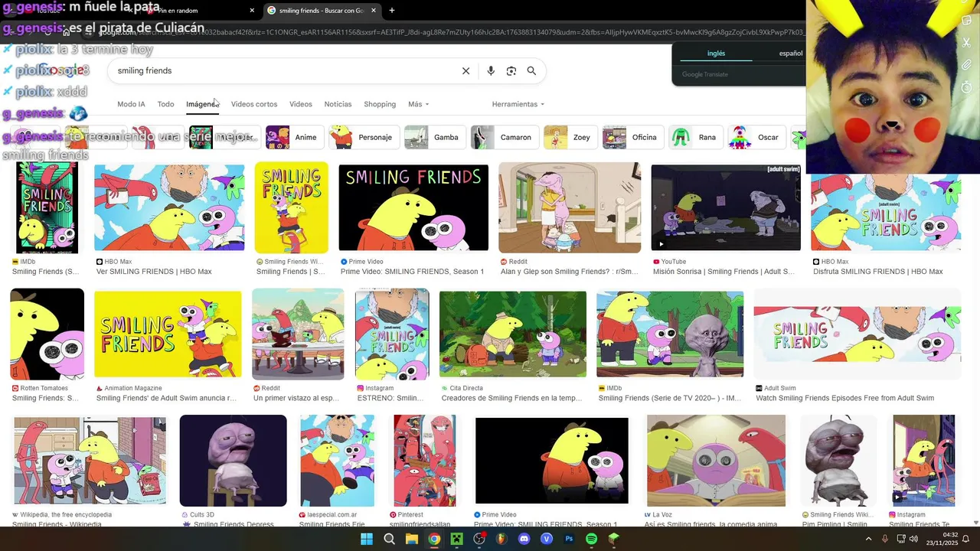Screen dimensions: 980x551
Task: Open the grass block icon in the taskbar
Action: 614,539
